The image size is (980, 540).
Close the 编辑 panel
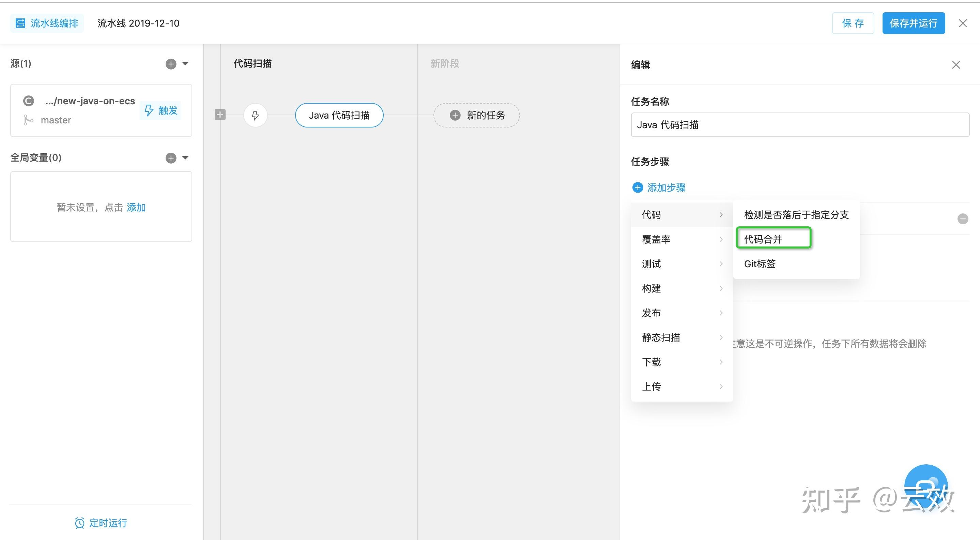click(x=956, y=65)
